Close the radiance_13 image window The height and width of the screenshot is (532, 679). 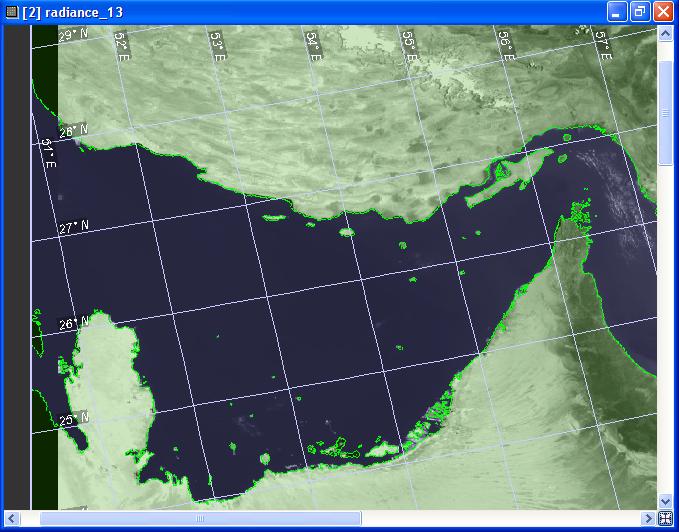point(663,12)
